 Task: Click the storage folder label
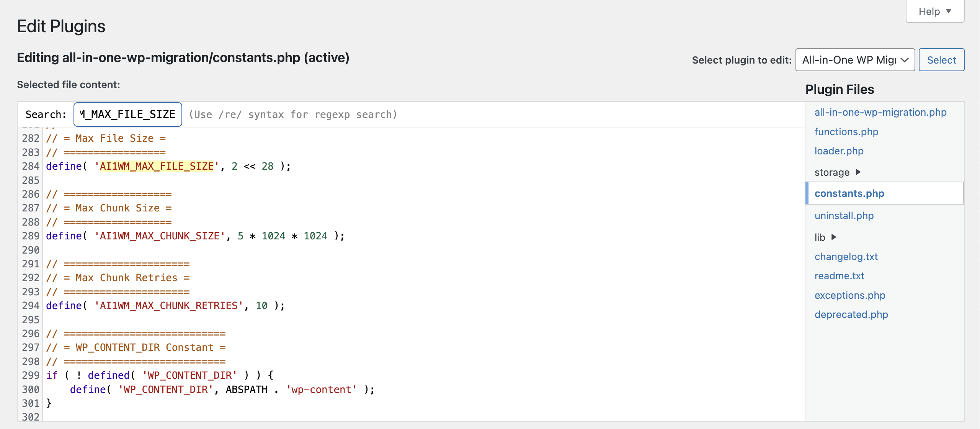pyautogui.click(x=832, y=172)
